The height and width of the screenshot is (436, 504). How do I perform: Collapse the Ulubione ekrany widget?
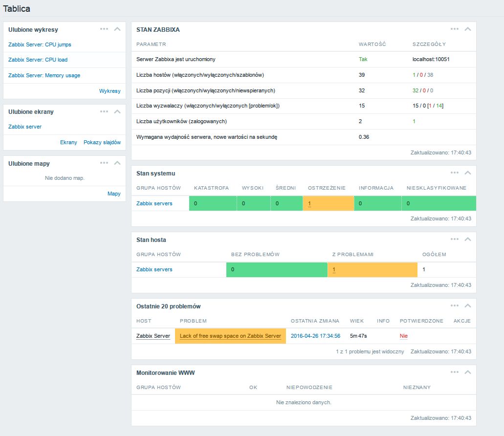coord(117,111)
